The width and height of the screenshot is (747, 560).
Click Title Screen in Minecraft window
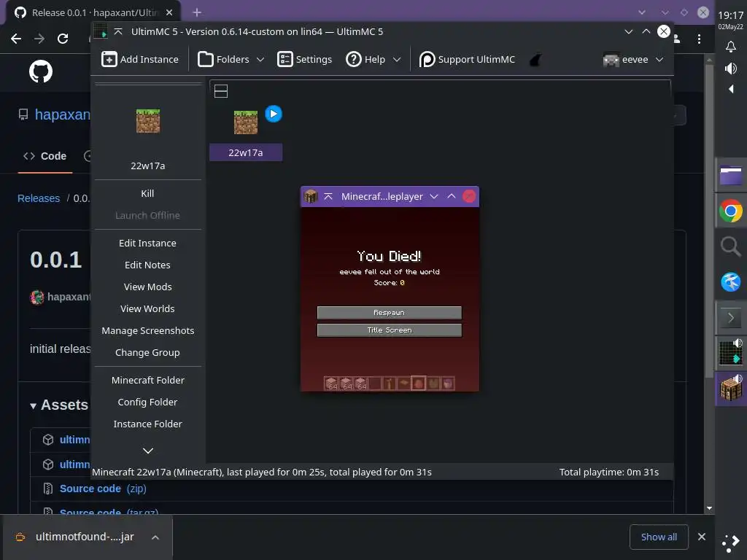[x=390, y=330]
